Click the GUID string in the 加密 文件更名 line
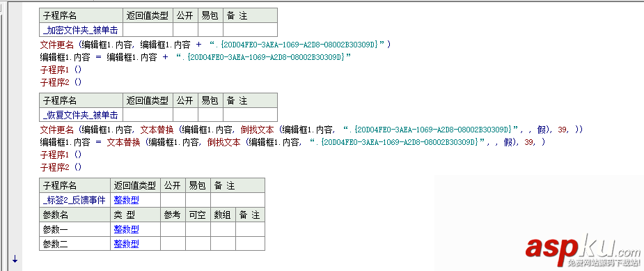The image size is (644, 271). (297, 45)
